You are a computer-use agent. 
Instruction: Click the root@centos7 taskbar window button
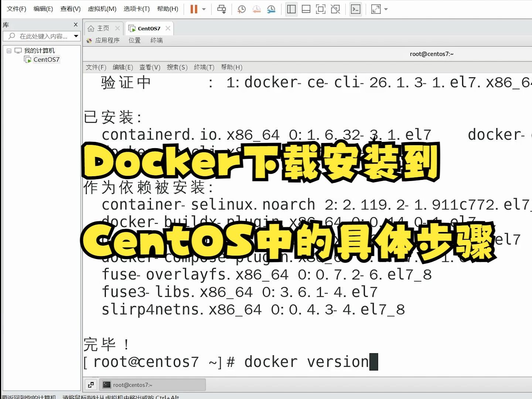(x=153, y=385)
